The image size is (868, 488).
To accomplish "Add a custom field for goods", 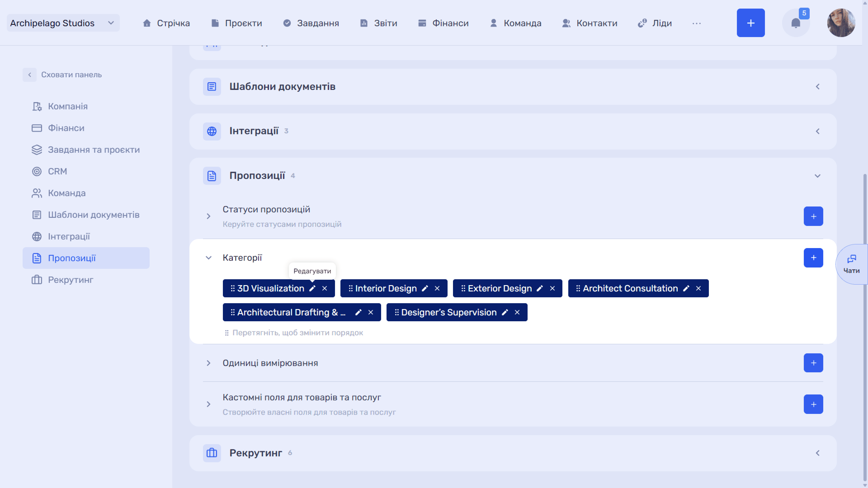I will click(x=813, y=404).
